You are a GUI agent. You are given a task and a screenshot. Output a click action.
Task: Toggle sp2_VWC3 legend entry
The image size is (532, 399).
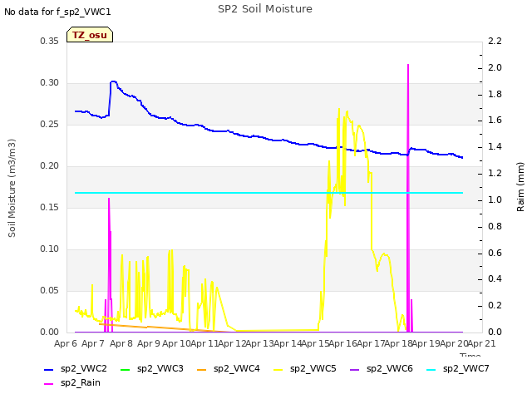[152, 369]
